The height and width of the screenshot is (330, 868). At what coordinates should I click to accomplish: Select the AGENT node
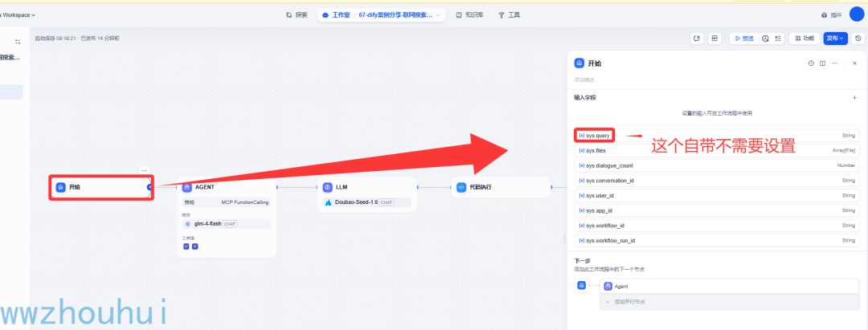click(227, 217)
